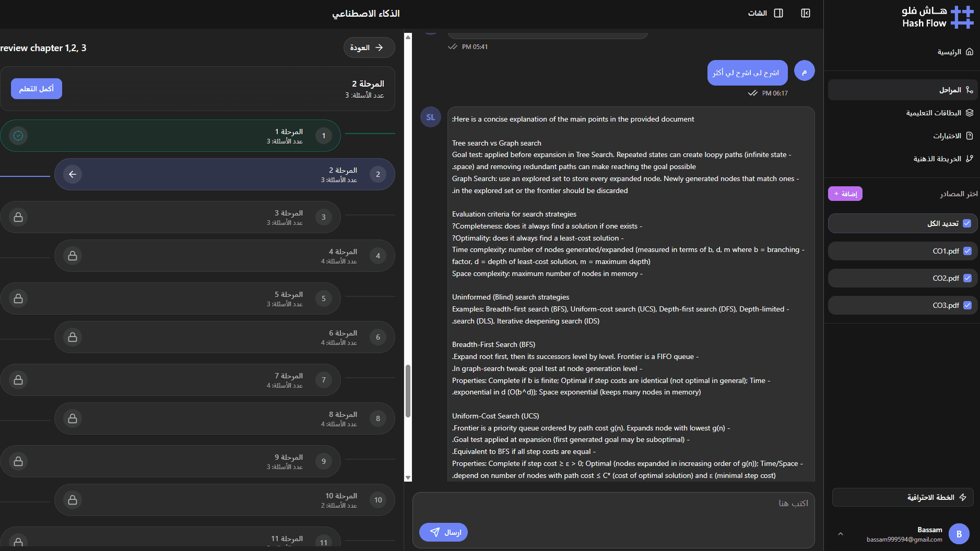Click the continue learning button
This screenshot has width=980, height=551.
coord(37,89)
